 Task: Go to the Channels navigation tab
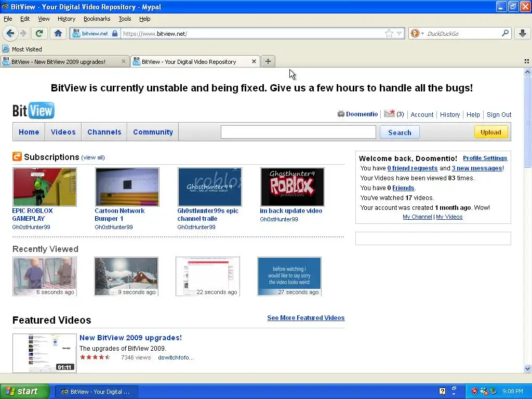(104, 132)
